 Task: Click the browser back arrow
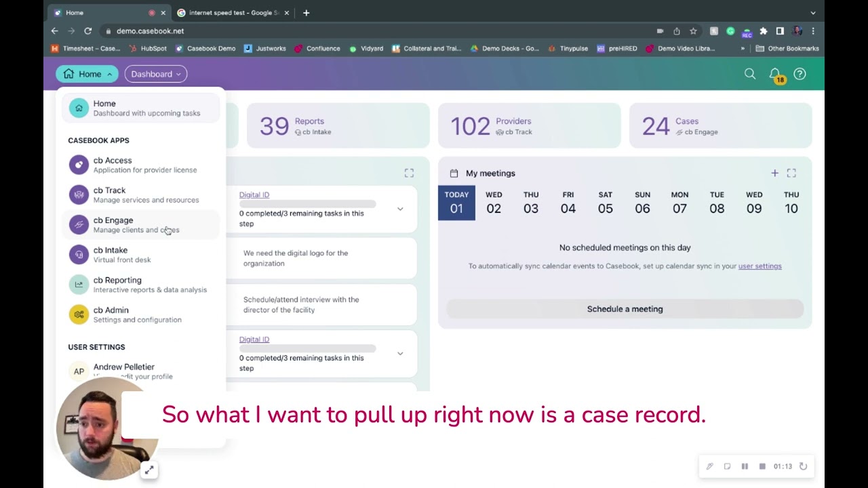(55, 30)
